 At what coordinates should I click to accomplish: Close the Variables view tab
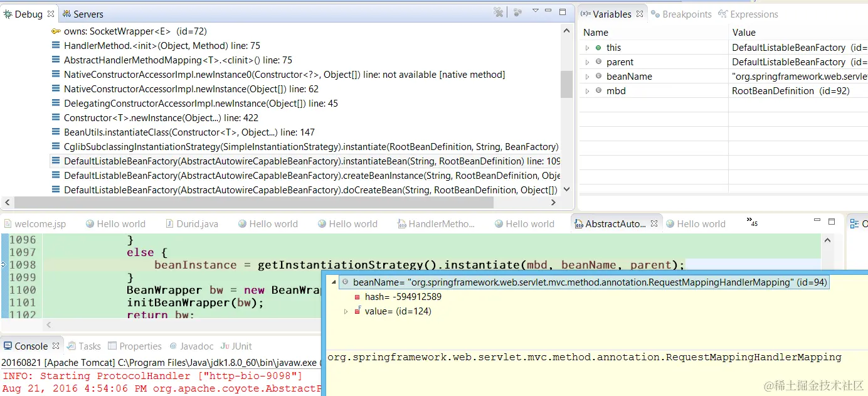click(640, 14)
